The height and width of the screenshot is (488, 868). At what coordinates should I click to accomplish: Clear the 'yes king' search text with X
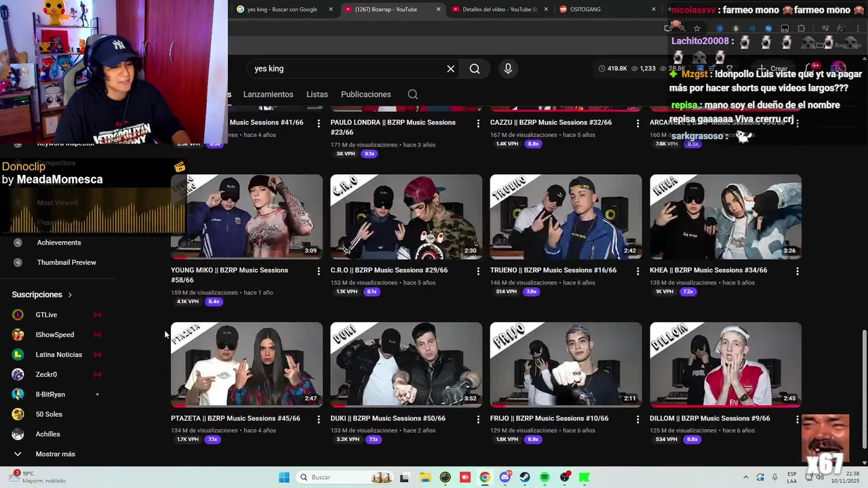click(450, 68)
